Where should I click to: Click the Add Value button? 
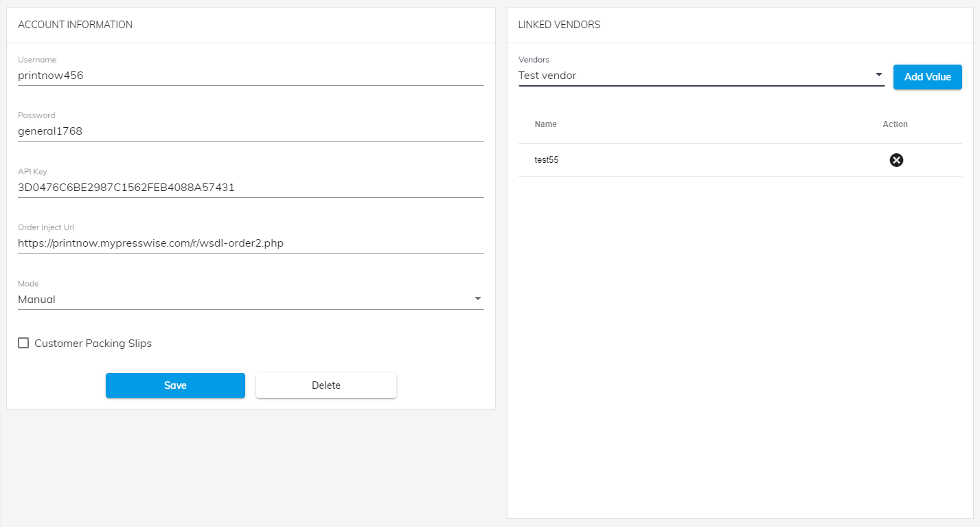[927, 77]
